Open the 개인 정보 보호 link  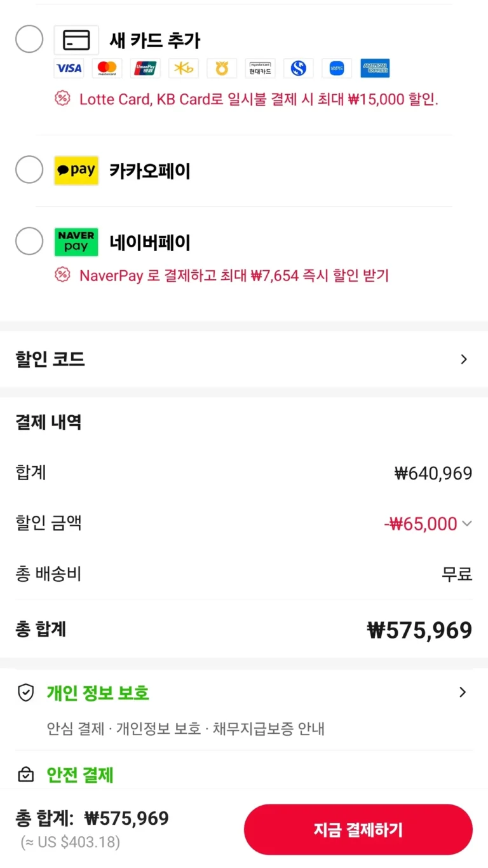click(x=97, y=692)
